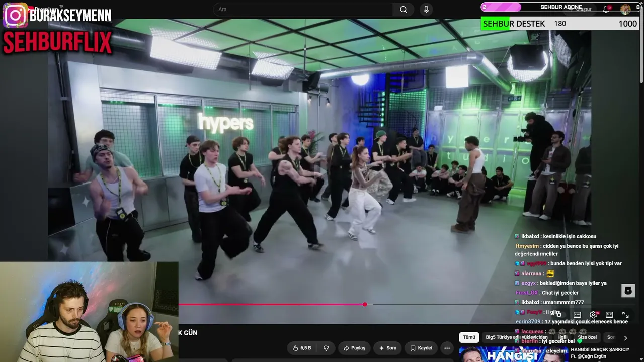Open the notifications bell
Image resolution: width=644 pixels, height=362 pixels.
click(x=607, y=9)
